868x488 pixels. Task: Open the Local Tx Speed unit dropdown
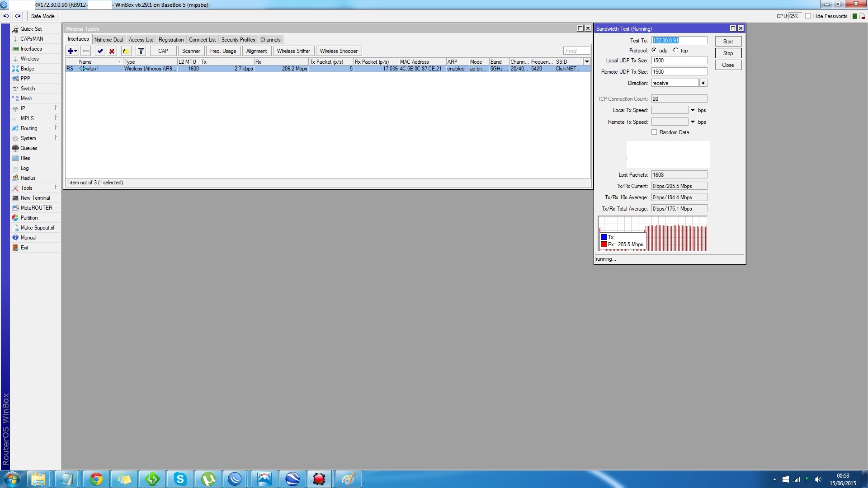click(693, 110)
